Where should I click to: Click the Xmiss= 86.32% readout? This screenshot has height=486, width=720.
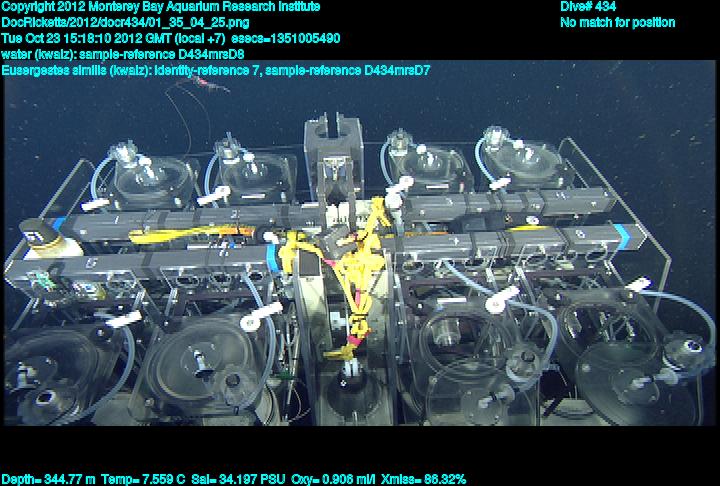[x=424, y=480]
